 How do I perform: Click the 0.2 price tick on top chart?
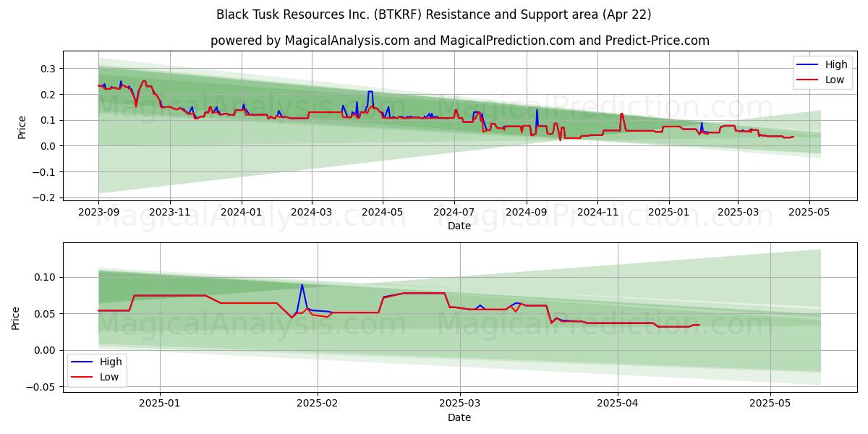click(x=49, y=95)
